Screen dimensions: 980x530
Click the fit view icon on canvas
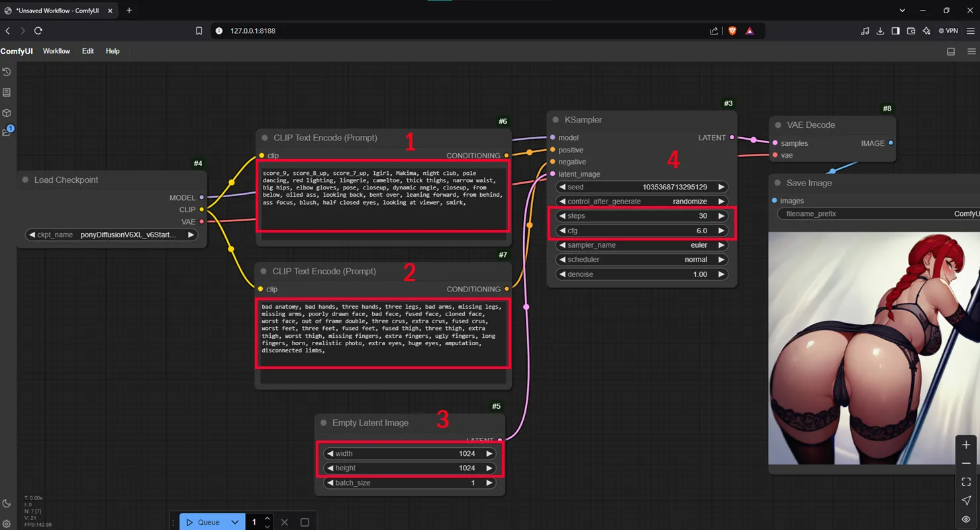tap(966, 482)
